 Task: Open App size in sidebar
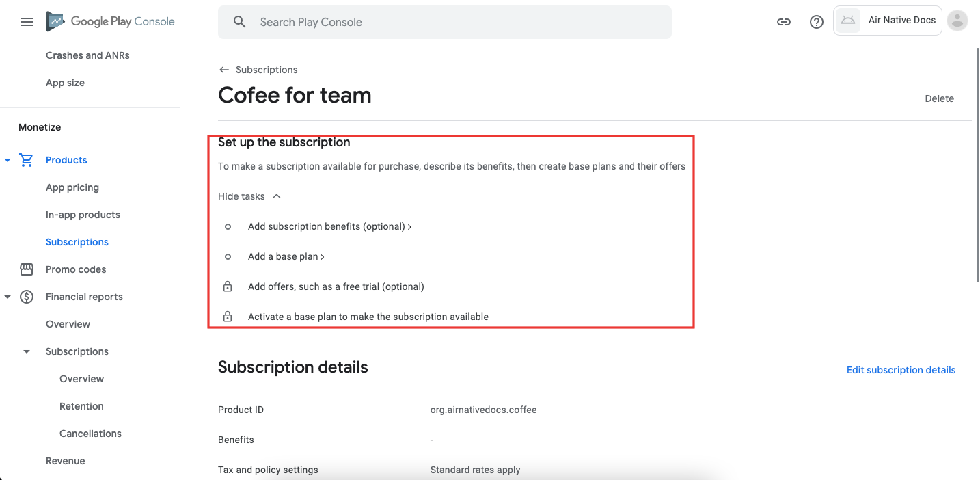pos(66,83)
